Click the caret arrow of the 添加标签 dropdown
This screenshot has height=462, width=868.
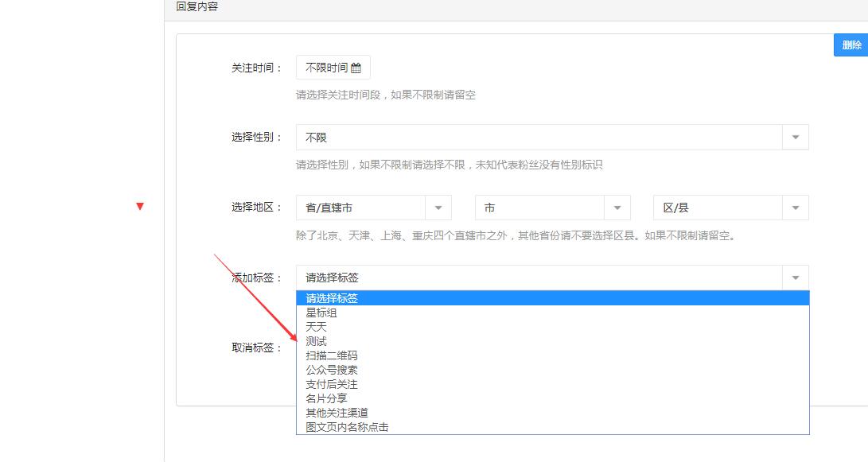pos(795,278)
